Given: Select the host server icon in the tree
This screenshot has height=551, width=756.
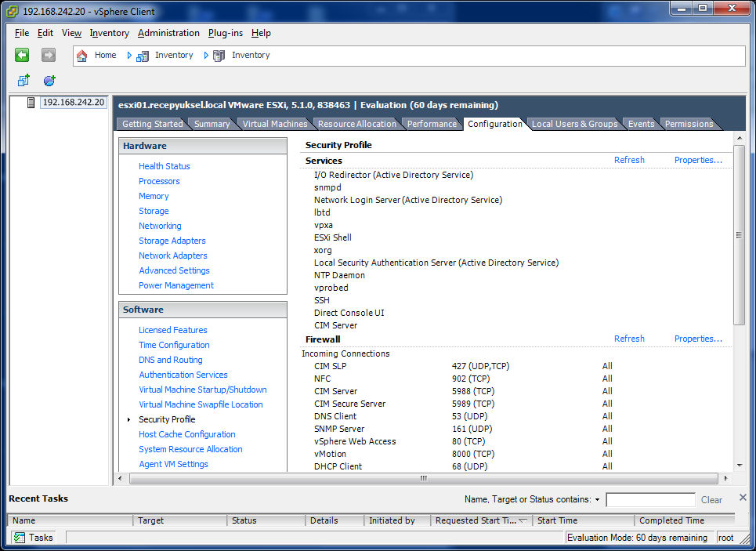Looking at the screenshot, I should pos(31,103).
